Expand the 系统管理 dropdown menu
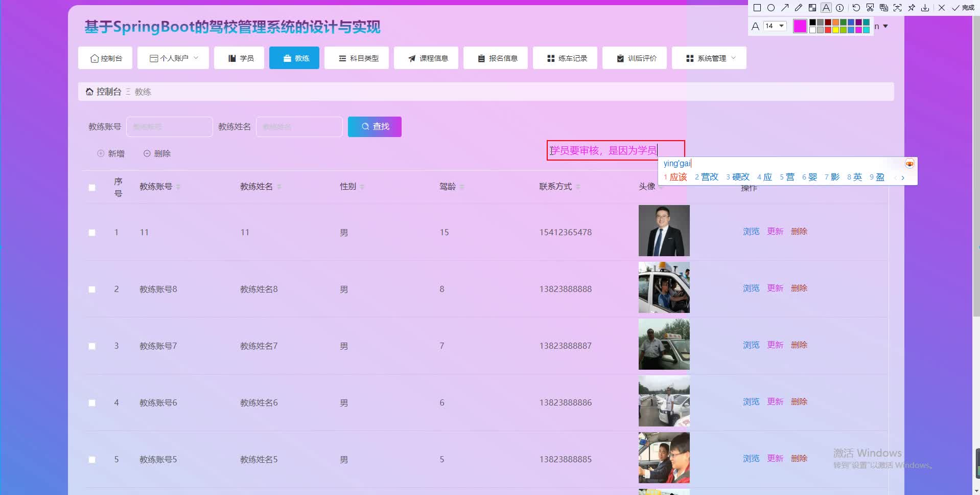This screenshot has width=980, height=495. coord(709,58)
